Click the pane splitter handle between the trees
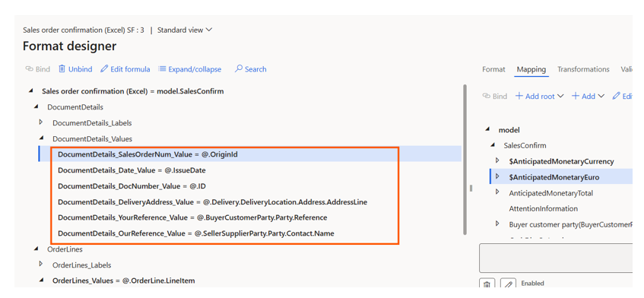 coord(471,188)
